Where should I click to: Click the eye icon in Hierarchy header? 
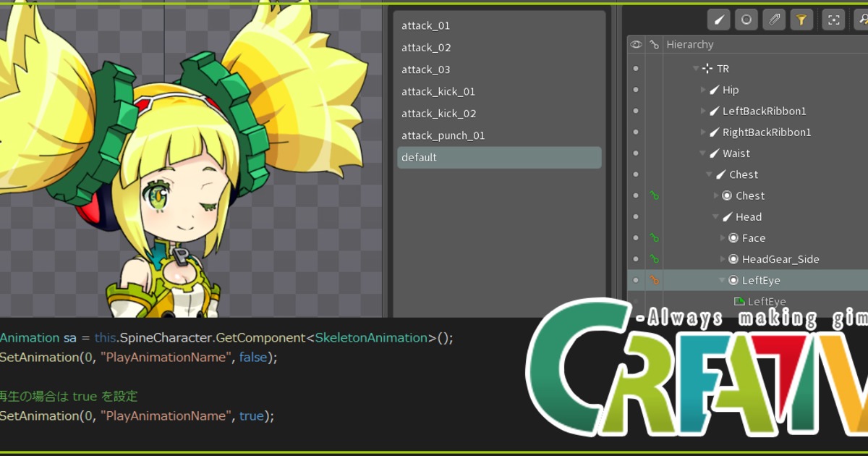pyautogui.click(x=636, y=45)
